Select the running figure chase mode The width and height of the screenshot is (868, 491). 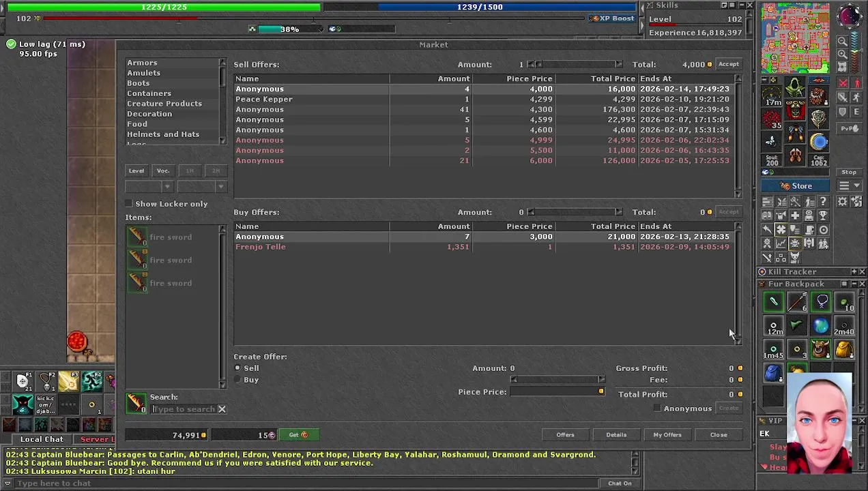point(856,98)
